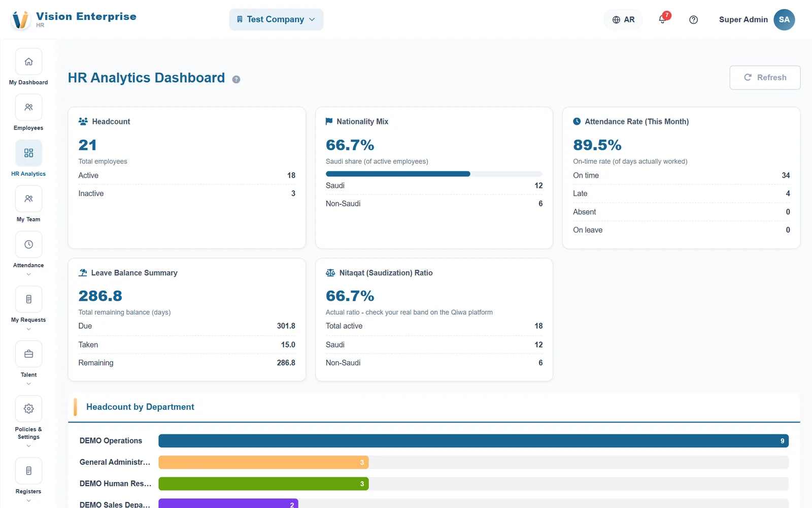The width and height of the screenshot is (812, 508).
Task: Click the Headcount card people icon
Action: coord(83,121)
